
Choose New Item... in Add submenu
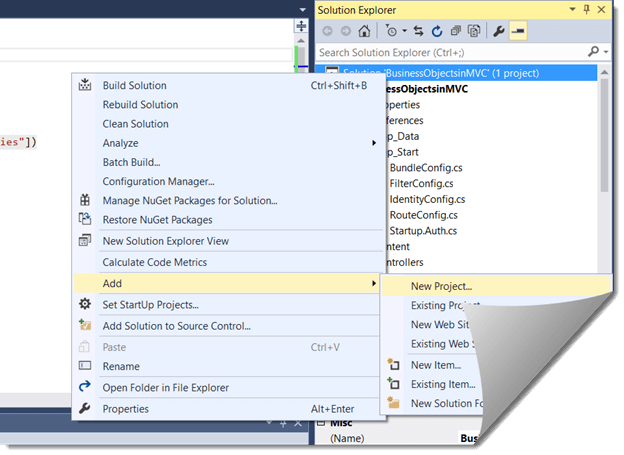(436, 365)
